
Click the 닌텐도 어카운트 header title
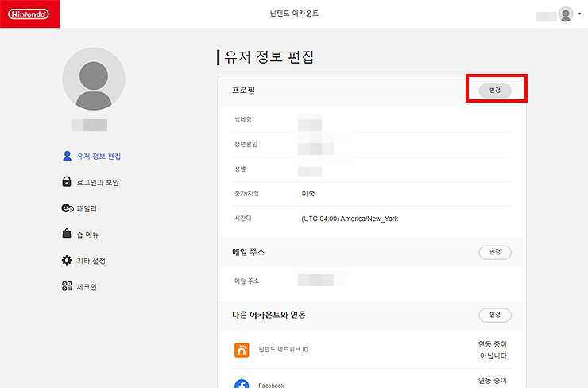coord(294,14)
